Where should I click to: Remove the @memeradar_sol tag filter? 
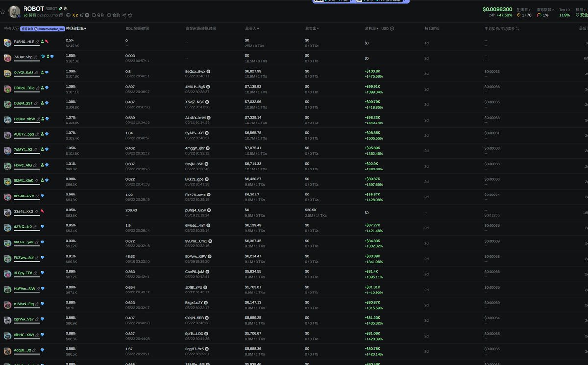point(43,29)
